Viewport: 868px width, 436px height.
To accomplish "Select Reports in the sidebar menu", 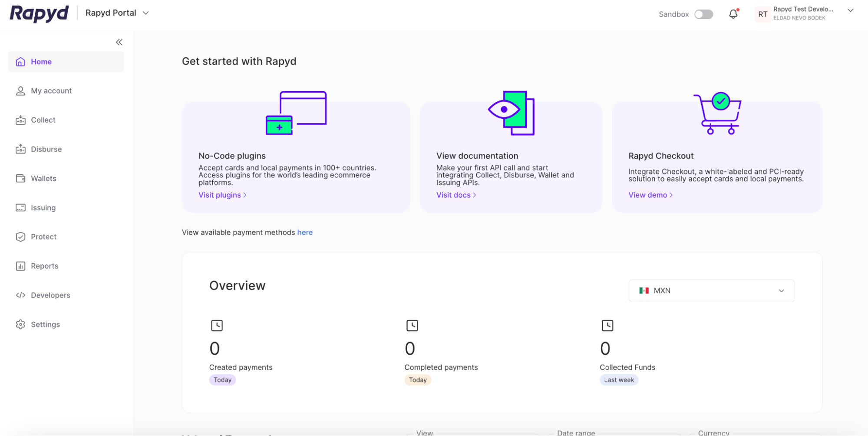I will click(x=44, y=266).
